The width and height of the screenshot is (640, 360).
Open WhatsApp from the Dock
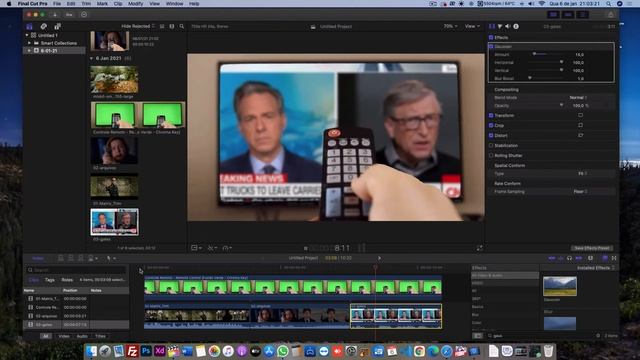[x=282, y=351]
